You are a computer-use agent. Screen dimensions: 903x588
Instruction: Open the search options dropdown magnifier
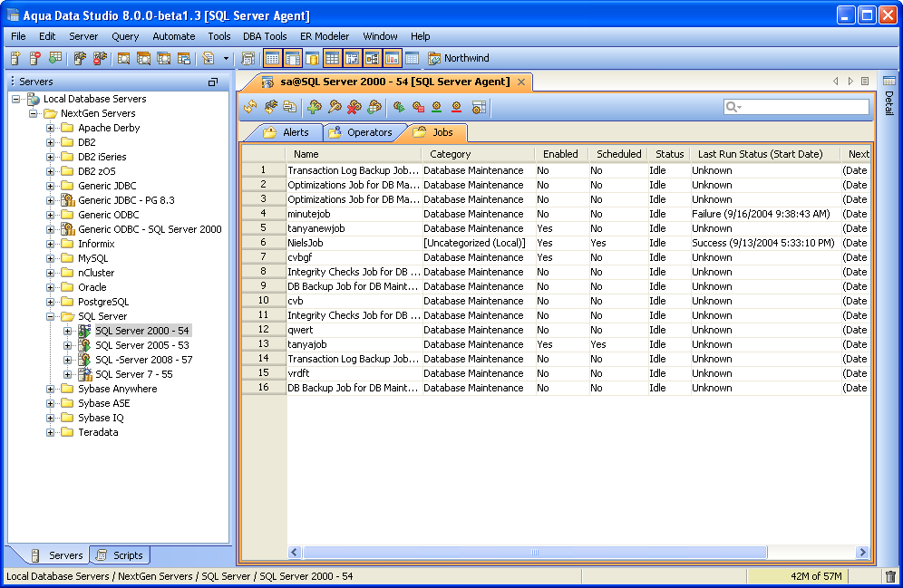[734, 107]
